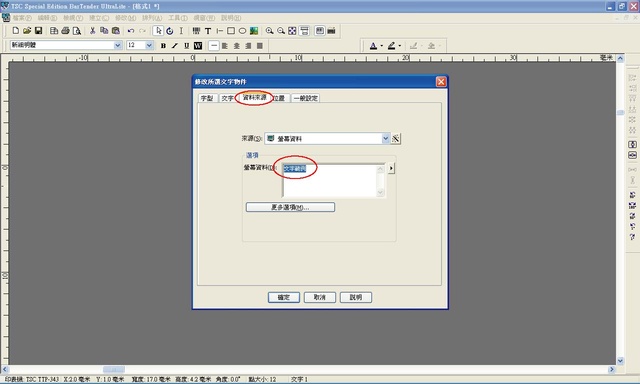This screenshot has width=640, height=384.
Task: Select the pointer arrow tool
Action: pyautogui.click(x=158, y=31)
